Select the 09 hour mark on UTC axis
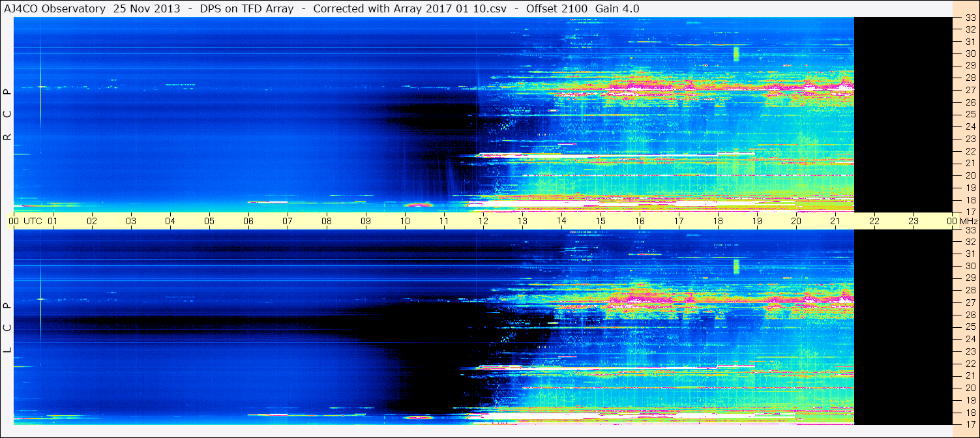980x438 pixels. coord(366,221)
